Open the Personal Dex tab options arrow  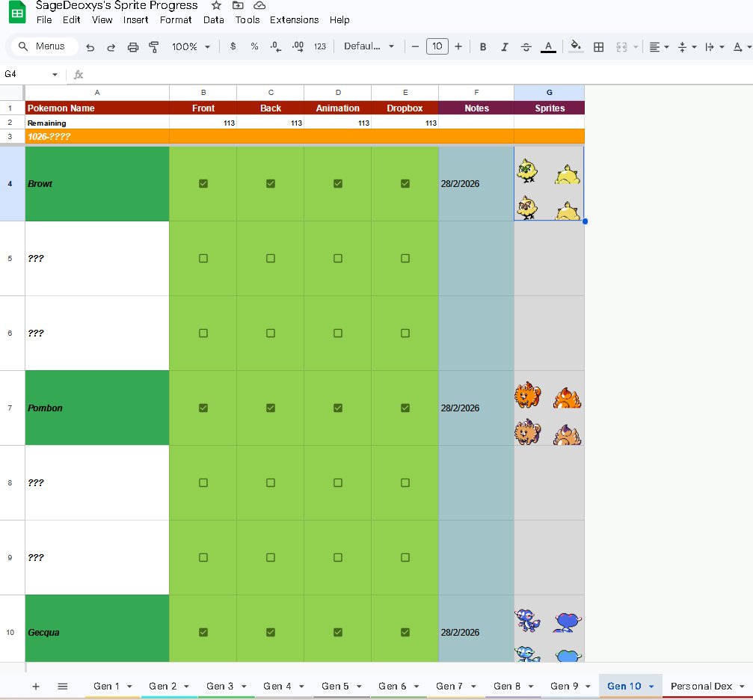click(742, 687)
